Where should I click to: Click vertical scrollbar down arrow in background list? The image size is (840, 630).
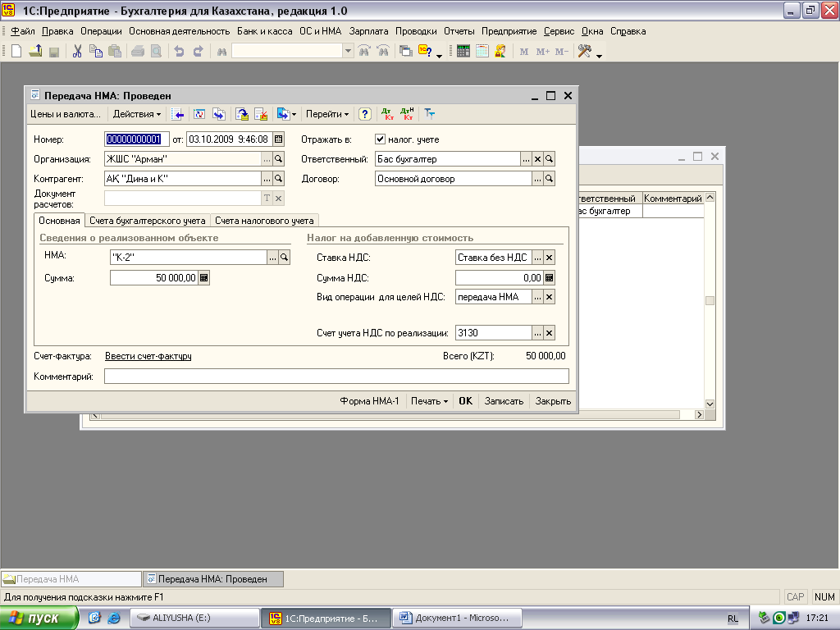tap(710, 404)
